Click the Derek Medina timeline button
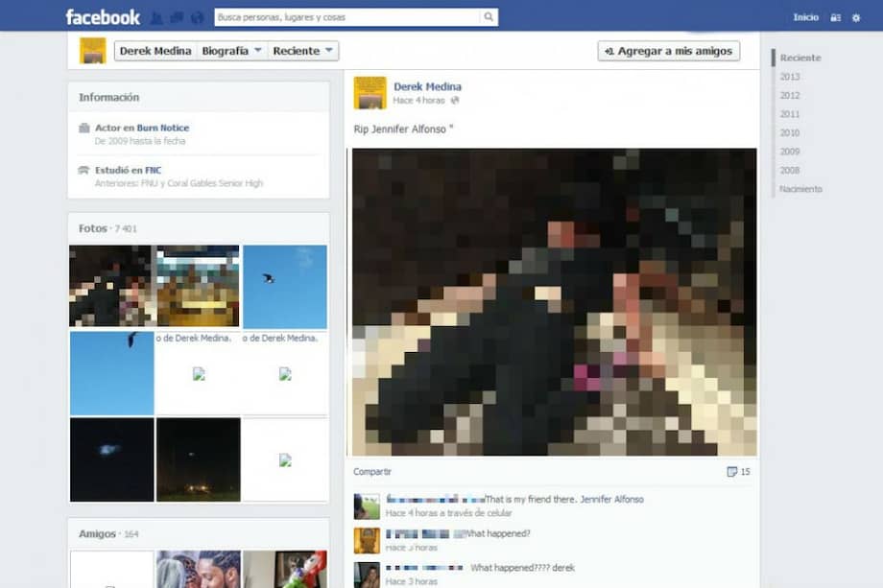The height and width of the screenshot is (588, 883). tap(155, 51)
